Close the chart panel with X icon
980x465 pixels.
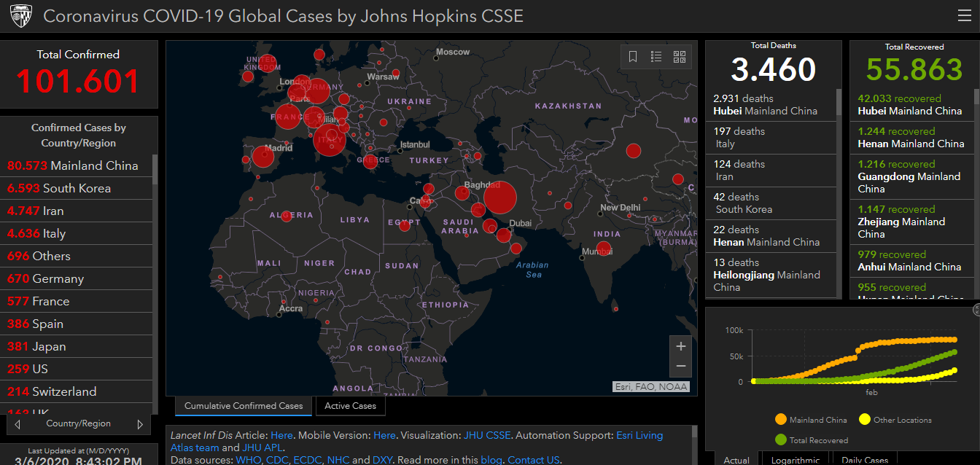click(976, 310)
